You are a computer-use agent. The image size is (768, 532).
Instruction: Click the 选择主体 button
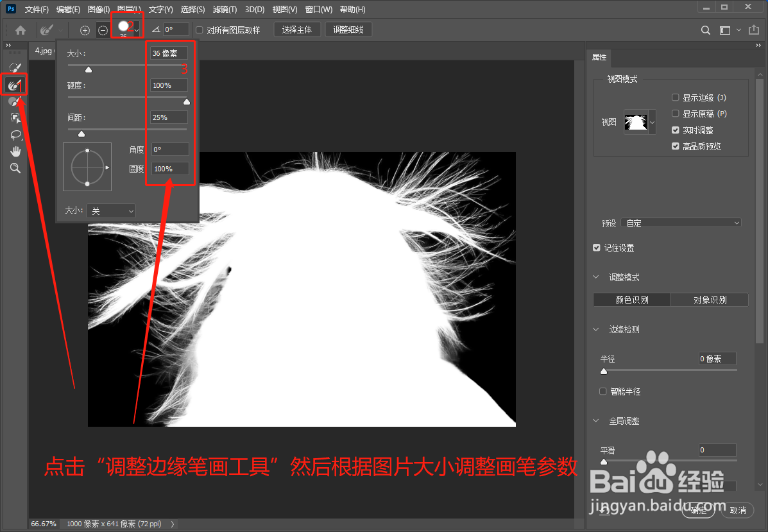pyautogui.click(x=297, y=30)
